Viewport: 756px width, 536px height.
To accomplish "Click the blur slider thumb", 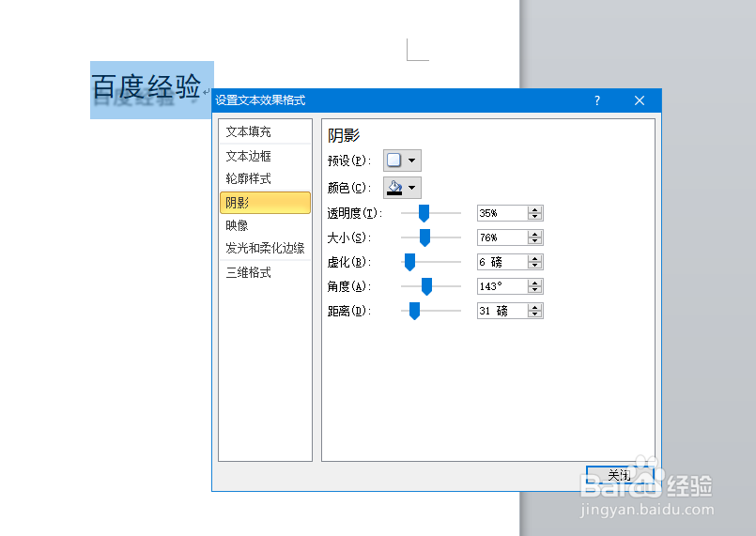I will click(409, 262).
